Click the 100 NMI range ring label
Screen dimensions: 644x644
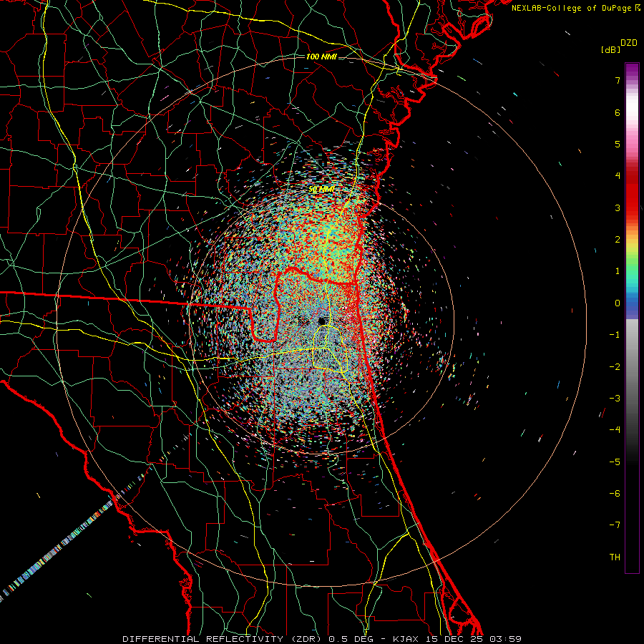[321, 57]
